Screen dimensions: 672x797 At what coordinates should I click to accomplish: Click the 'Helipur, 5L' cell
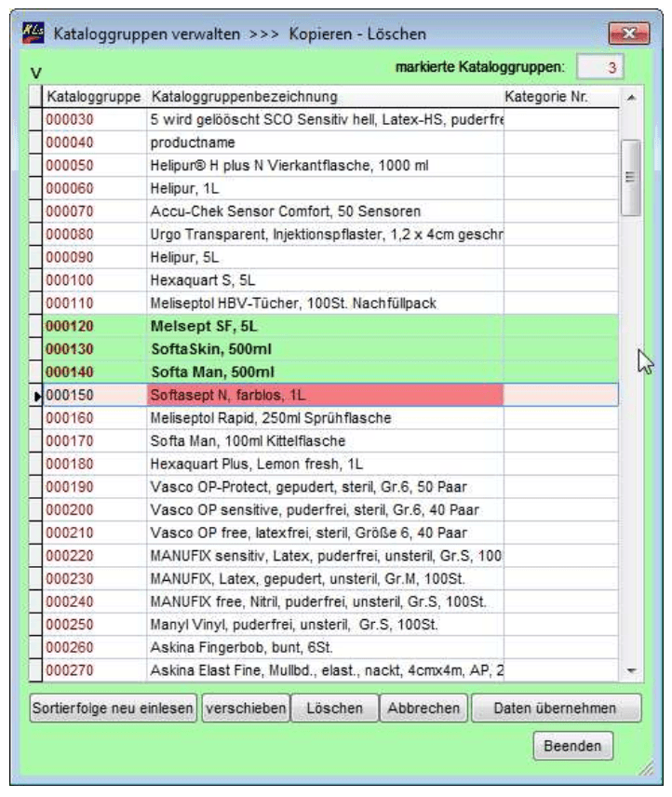(x=325, y=258)
